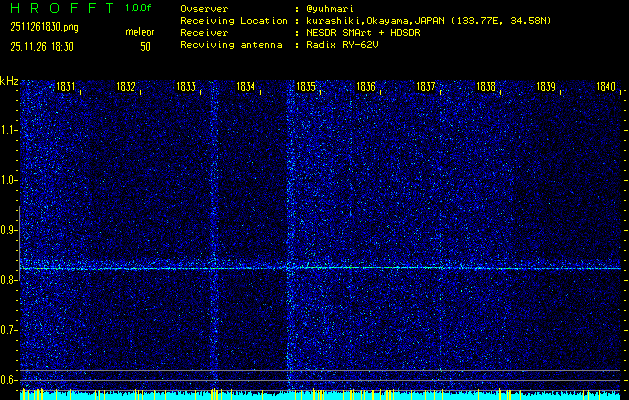Viewport: 629px width, 400px height.
Task: Click the 1.00f version number
Action: (x=139, y=8)
